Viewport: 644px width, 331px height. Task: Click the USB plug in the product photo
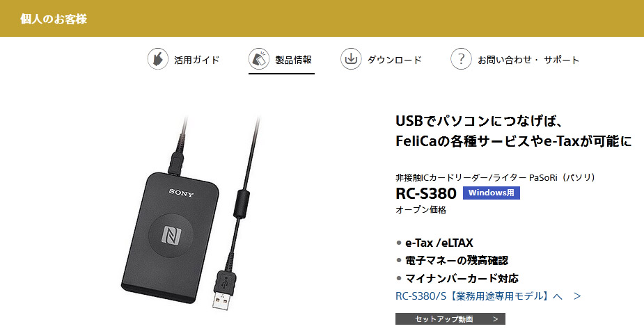[224, 290]
